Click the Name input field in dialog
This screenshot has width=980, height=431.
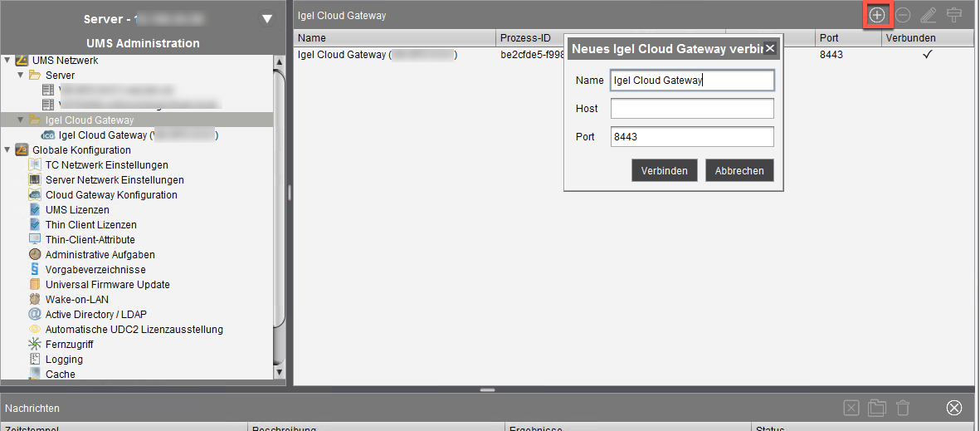(x=693, y=80)
